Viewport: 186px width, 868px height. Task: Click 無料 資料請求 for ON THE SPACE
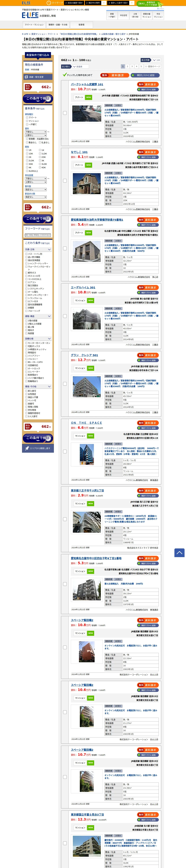(x=148, y=423)
